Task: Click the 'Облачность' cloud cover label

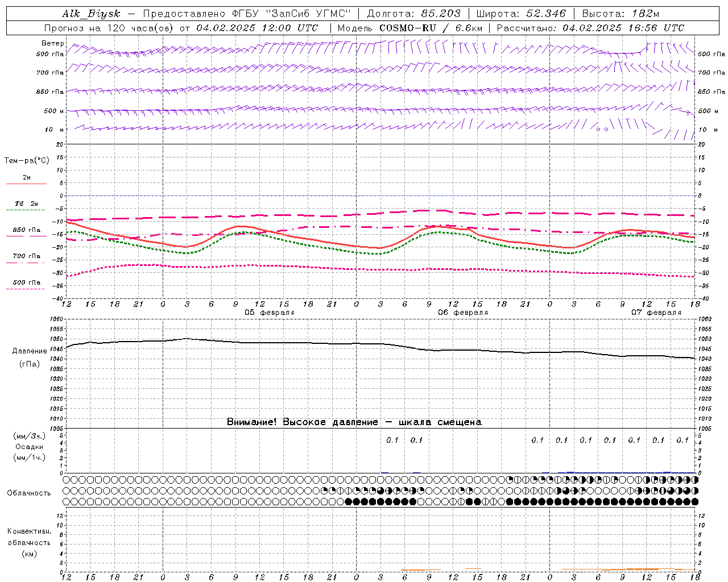Action: pyautogui.click(x=29, y=493)
